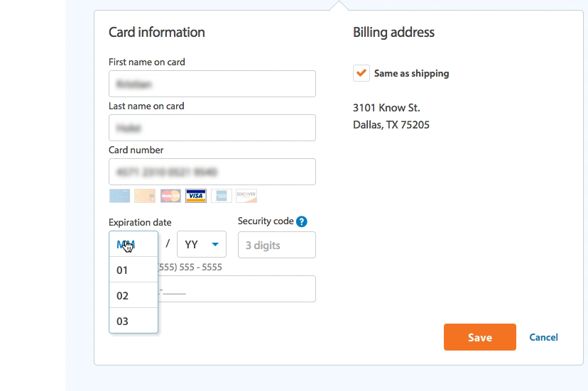Click the American Express card logo

pos(221,196)
